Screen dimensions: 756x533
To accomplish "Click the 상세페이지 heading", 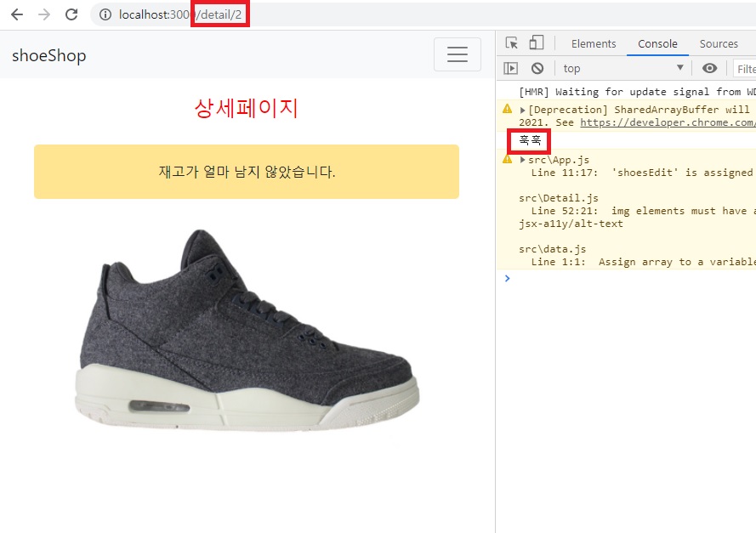I will (247, 108).
